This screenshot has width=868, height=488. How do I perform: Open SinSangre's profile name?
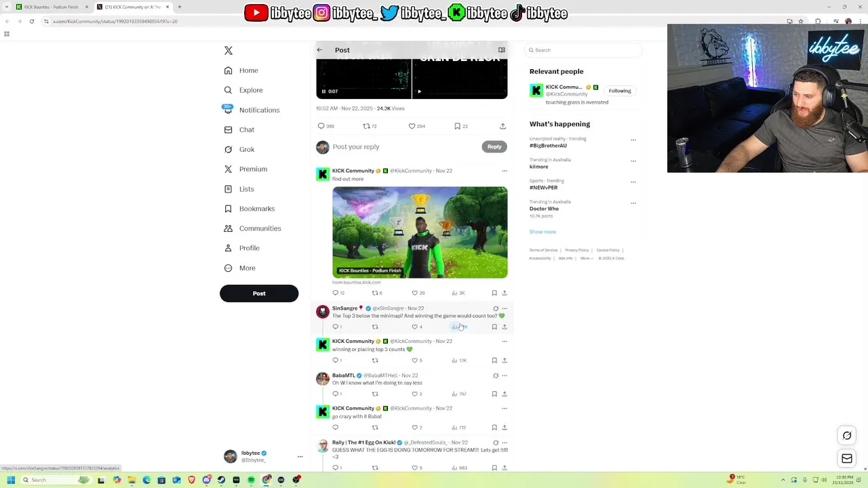[344, 308]
